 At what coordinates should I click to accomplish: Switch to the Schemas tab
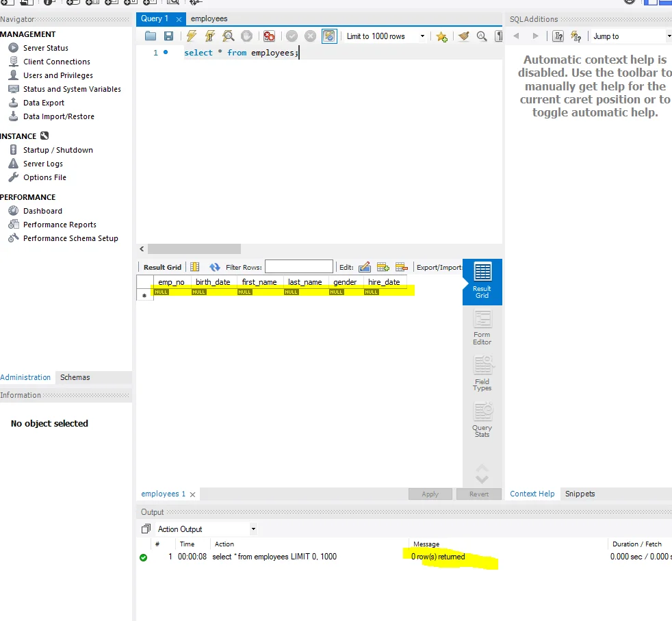(x=75, y=377)
